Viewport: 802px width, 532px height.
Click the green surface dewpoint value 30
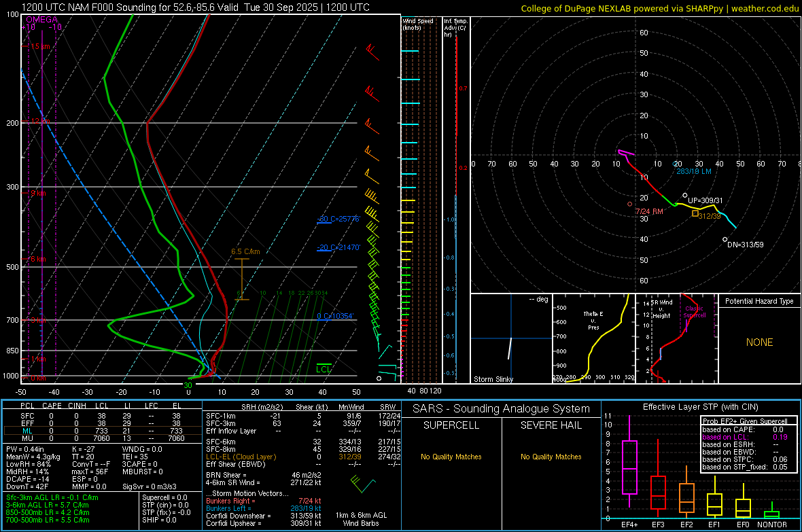tap(188, 386)
